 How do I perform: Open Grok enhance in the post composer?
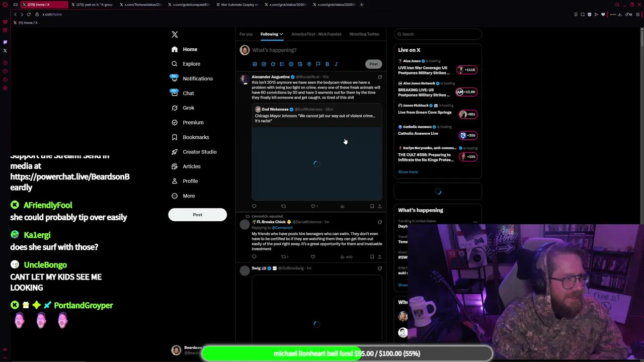273,64
